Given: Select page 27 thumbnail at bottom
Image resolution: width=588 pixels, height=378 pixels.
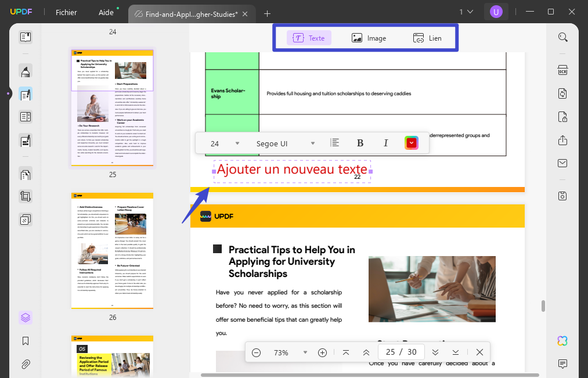Looking at the screenshot, I should coord(113,357).
